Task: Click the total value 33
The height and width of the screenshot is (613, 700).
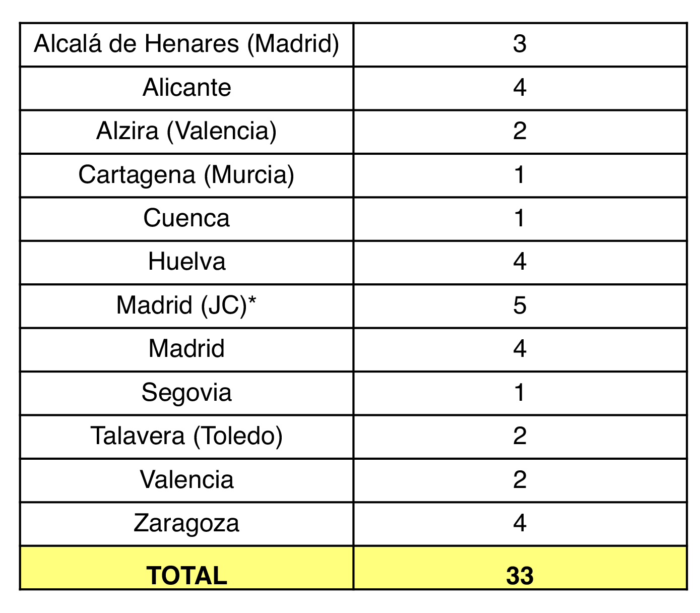Action: pyautogui.click(x=520, y=576)
